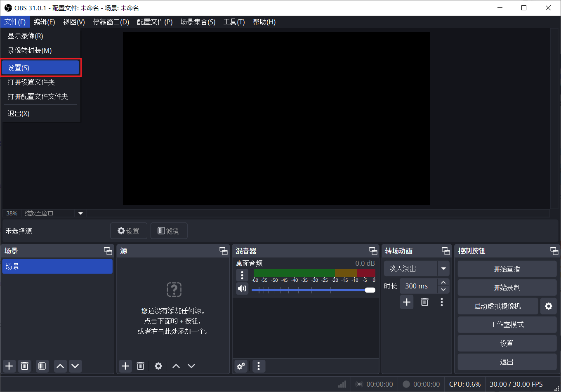Adjust the 桌面音频 volume slider
Viewport: 561px width, 392px height.
pyautogui.click(x=313, y=290)
